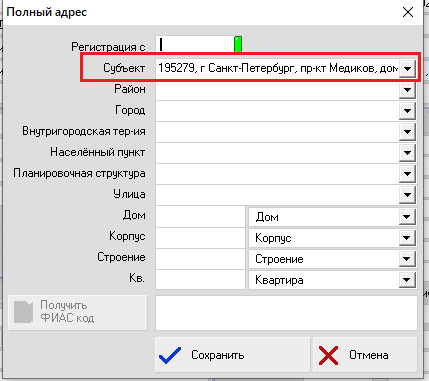
Task: Focus the Улица input field
Action: point(277,195)
